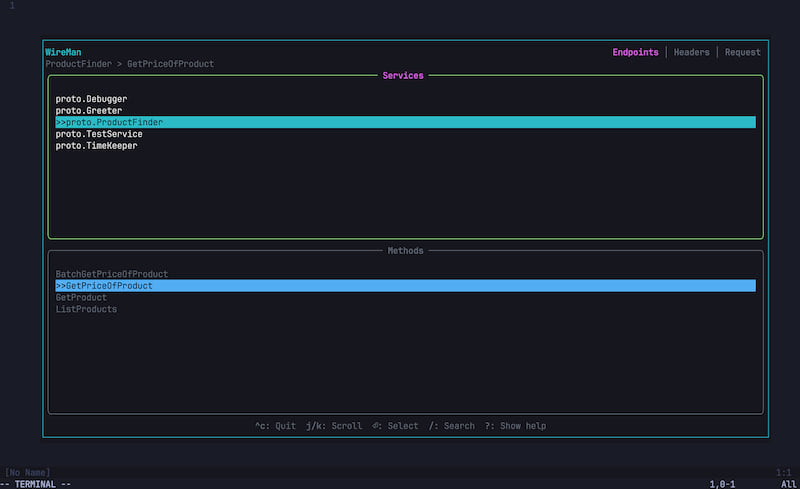This screenshot has height=489, width=800.
Task: Select BatchGetPriceOfProduct method
Action: (112, 274)
